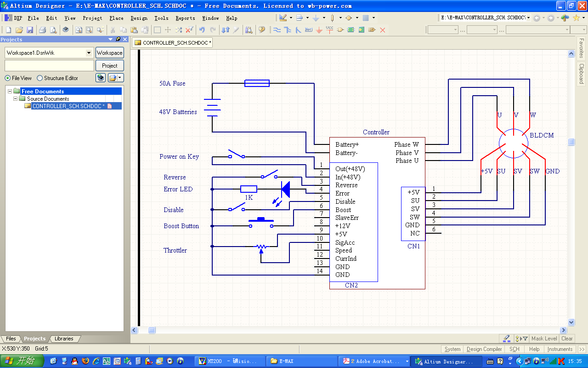Place a VCC power port

point(330,29)
